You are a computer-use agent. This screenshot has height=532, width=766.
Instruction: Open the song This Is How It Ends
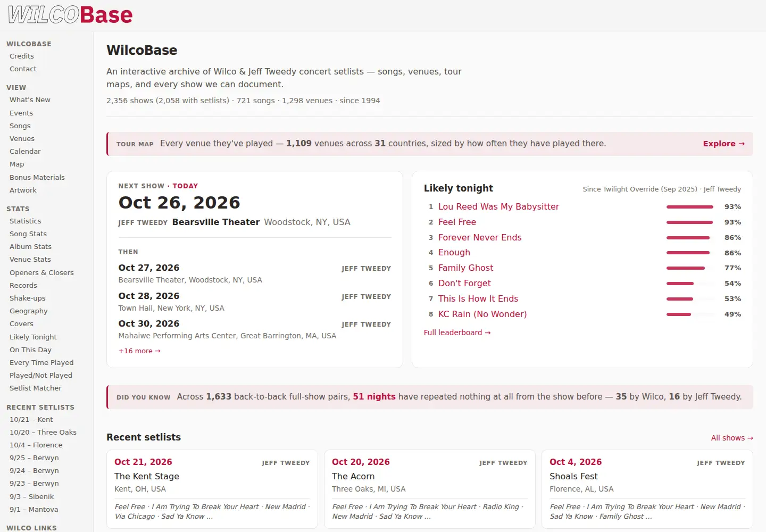click(x=478, y=299)
